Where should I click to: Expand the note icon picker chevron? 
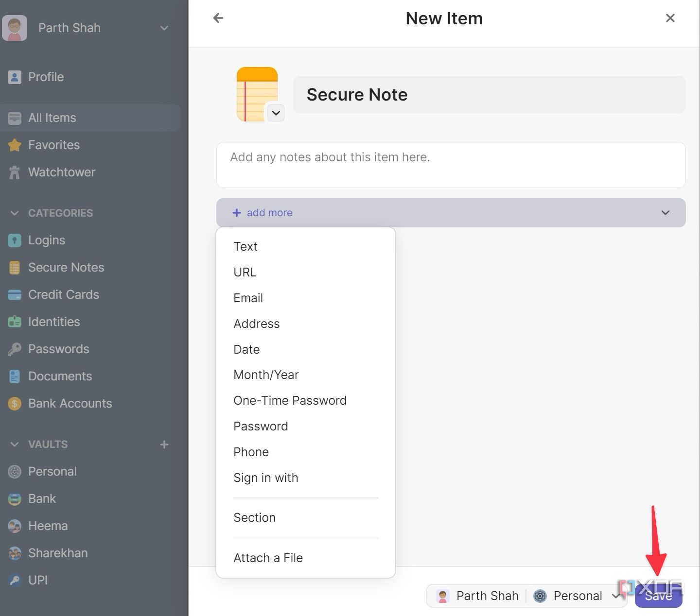276,113
